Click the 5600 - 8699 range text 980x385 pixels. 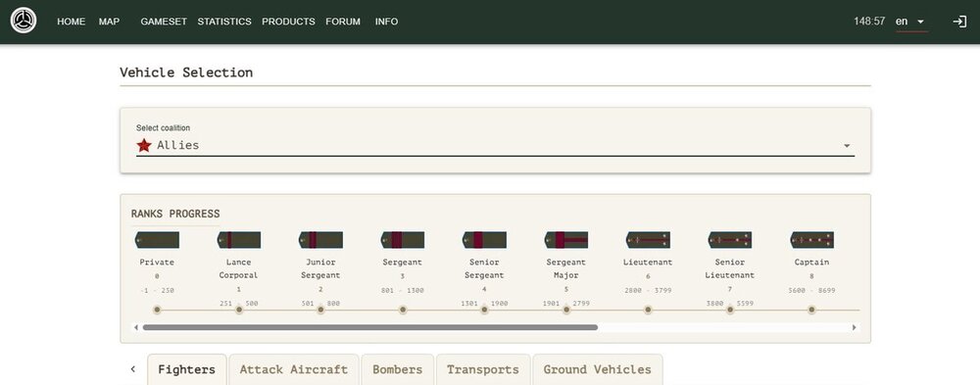pyautogui.click(x=811, y=291)
